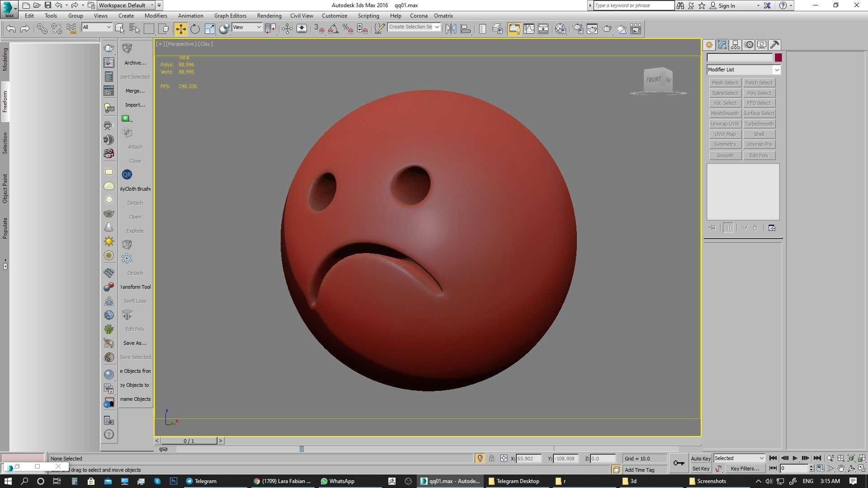This screenshot has width=868, height=488.
Task: Open the Display command panel tab
Action: click(762, 45)
